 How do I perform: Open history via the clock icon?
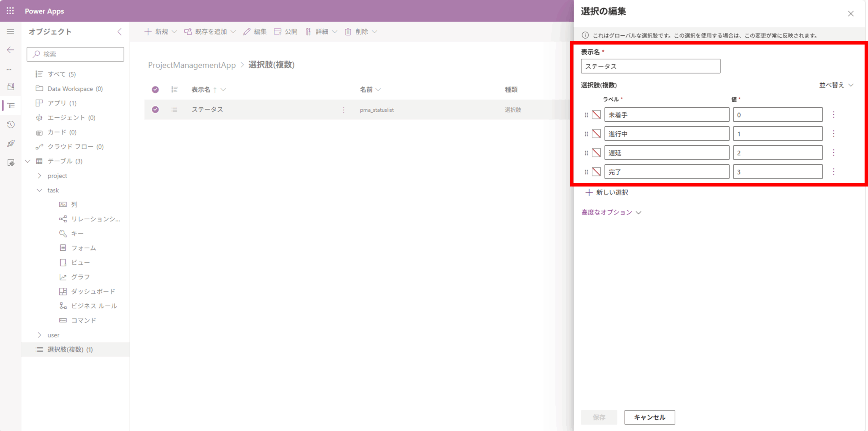pyautogui.click(x=10, y=124)
